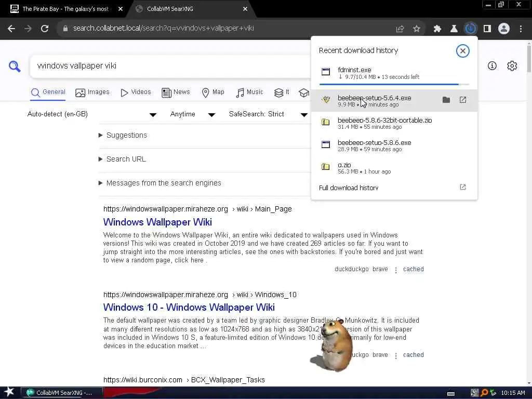
Task: Open the side panel icon
Action: 487,29
